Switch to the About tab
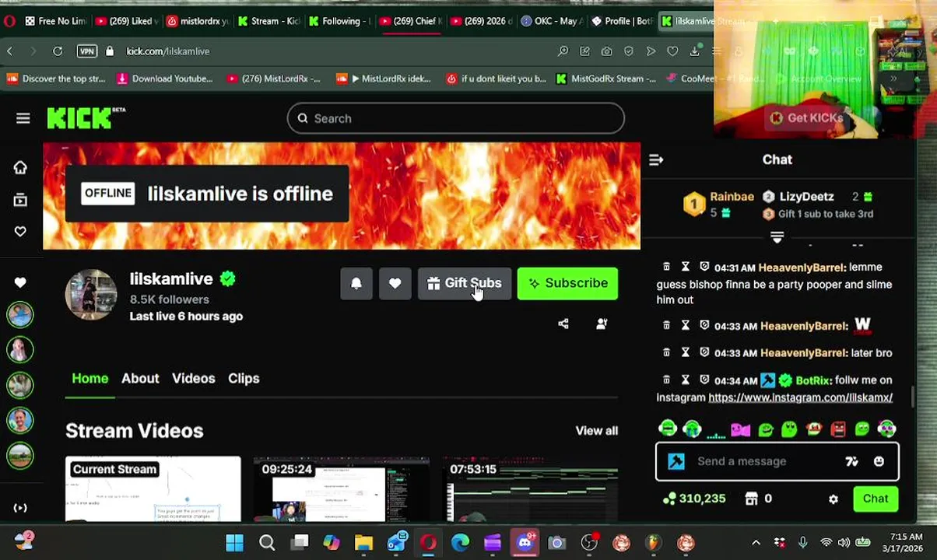This screenshot has height=560, width=937. tap(140, 378)
